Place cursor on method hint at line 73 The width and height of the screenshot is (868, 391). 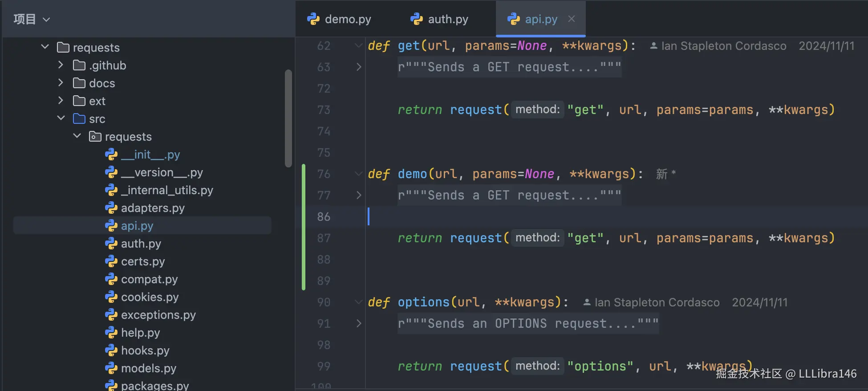click(537, 110)
